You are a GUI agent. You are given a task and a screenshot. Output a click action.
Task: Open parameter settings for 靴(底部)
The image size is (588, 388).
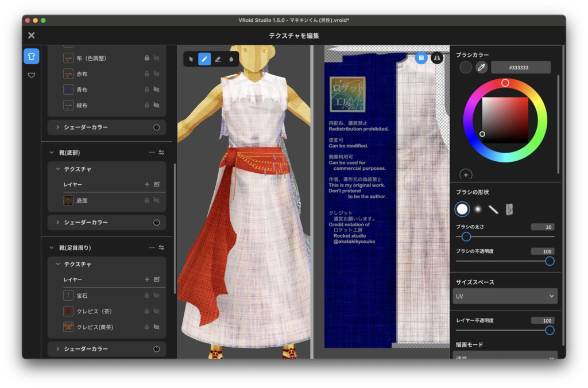pos(161,153)
